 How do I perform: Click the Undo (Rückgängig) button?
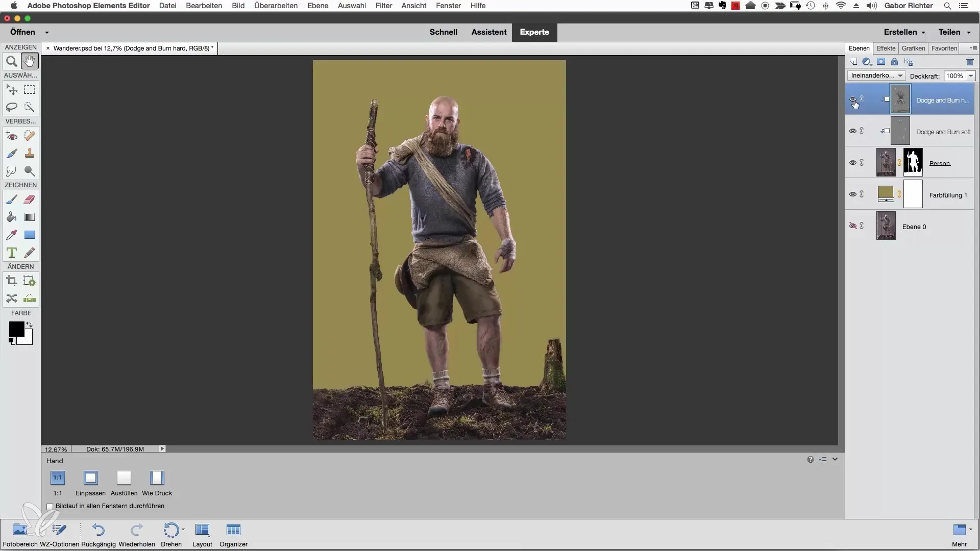(99, 531)
